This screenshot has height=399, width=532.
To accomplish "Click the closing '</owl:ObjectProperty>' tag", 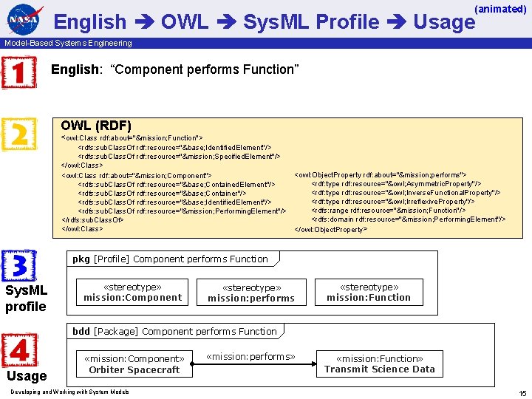I will click(x=331, y=230).
